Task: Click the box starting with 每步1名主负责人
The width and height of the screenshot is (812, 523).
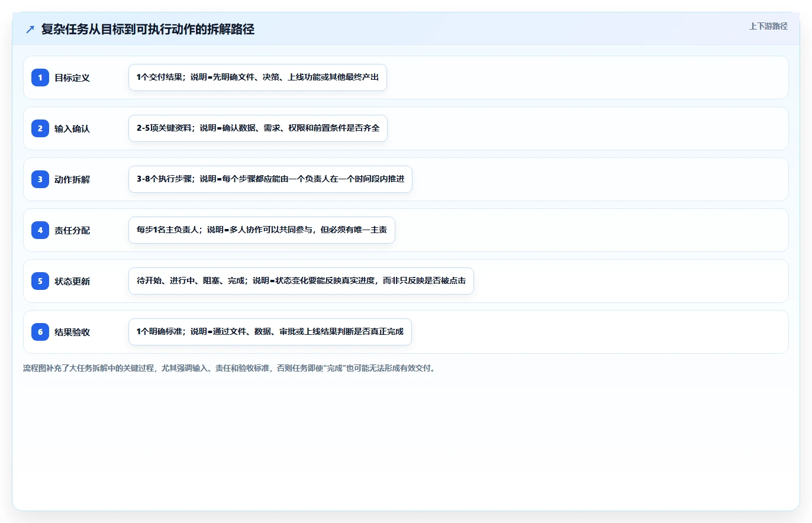Action: [x=262, y=230]
